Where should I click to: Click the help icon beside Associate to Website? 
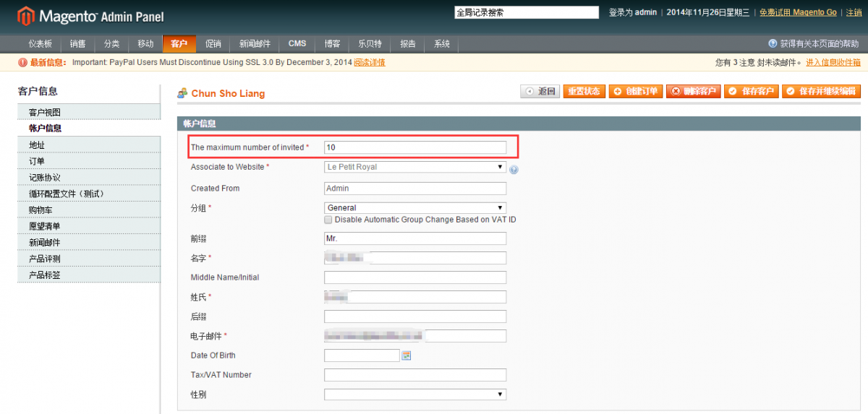[x=514, y=170]
